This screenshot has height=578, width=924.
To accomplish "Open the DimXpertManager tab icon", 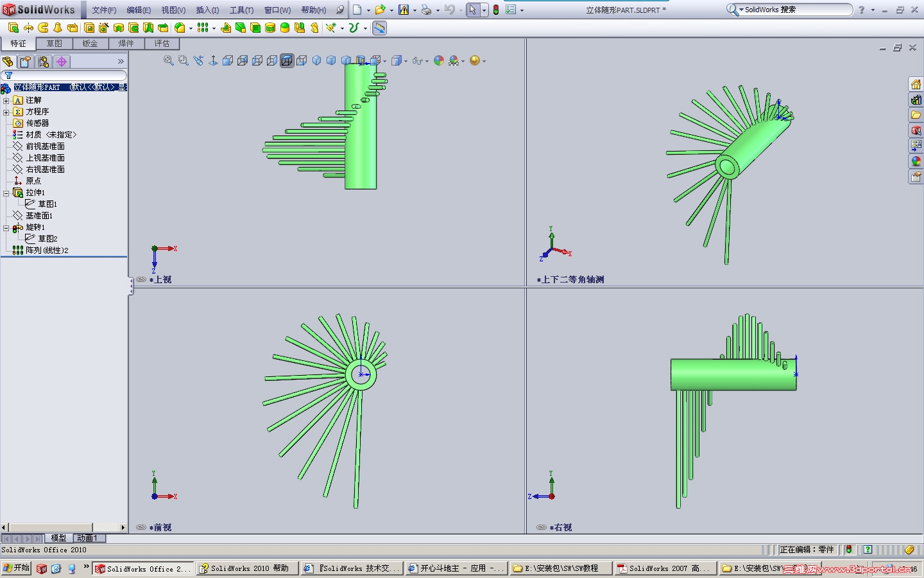I will pyautogui.click(x=62, y=62).
